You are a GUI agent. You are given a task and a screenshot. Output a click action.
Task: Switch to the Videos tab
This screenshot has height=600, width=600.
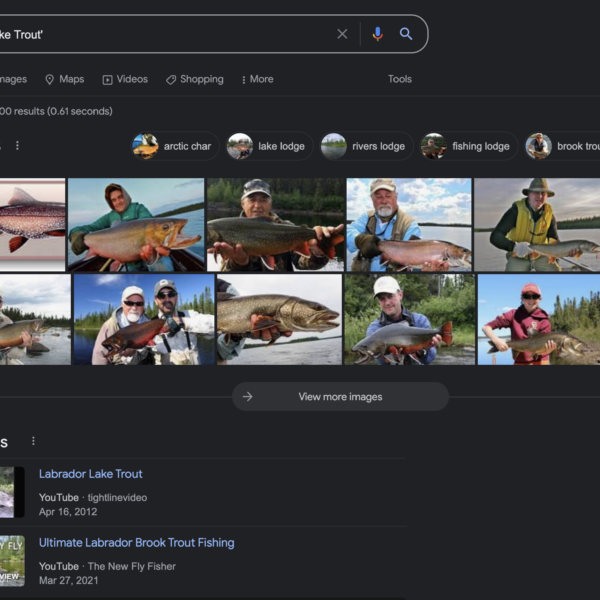click(124, 79)
